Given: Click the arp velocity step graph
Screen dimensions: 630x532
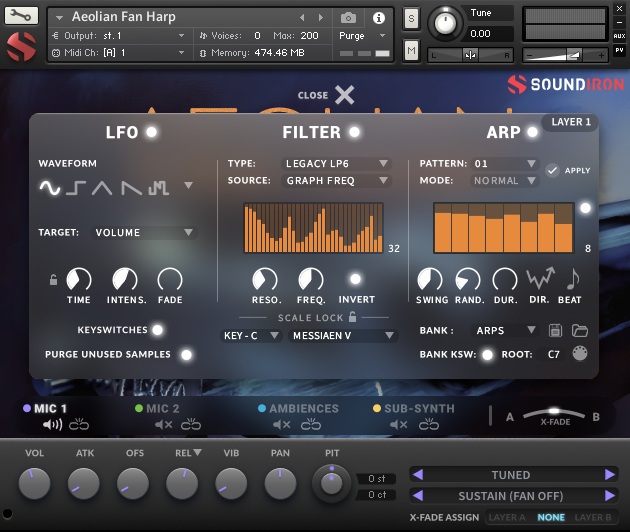Looking at the screenshot, I should [503, 228].
